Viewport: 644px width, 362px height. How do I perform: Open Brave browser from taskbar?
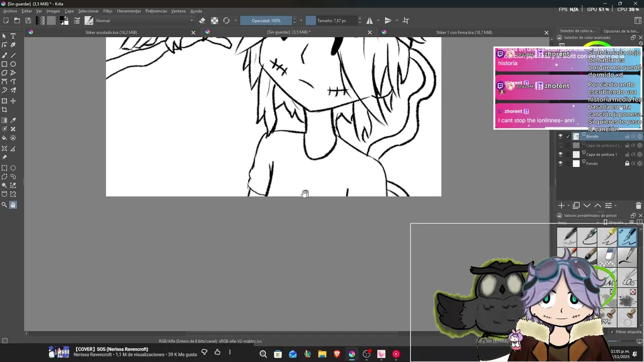337,354
